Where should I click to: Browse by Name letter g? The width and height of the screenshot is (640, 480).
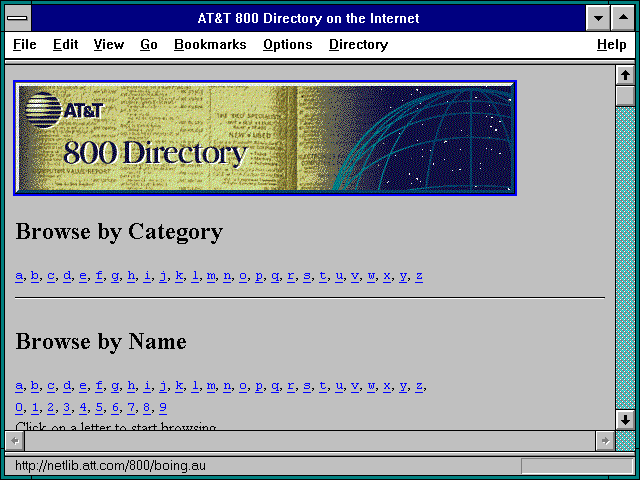115,386
